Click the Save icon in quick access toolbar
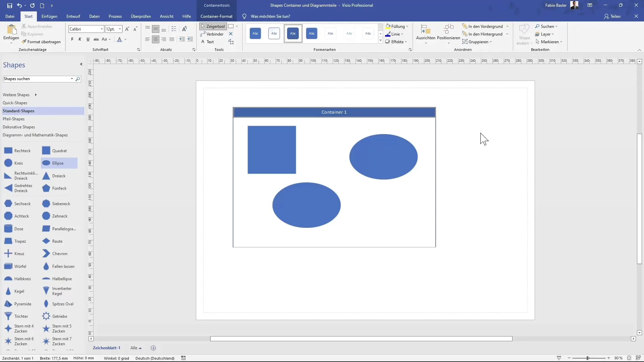The image size is (644, 362). (9, 5)
